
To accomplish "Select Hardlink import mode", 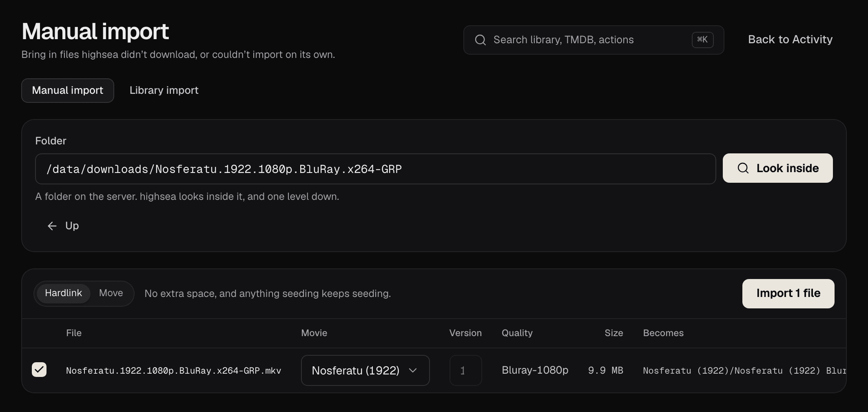I will pos(63,293).
